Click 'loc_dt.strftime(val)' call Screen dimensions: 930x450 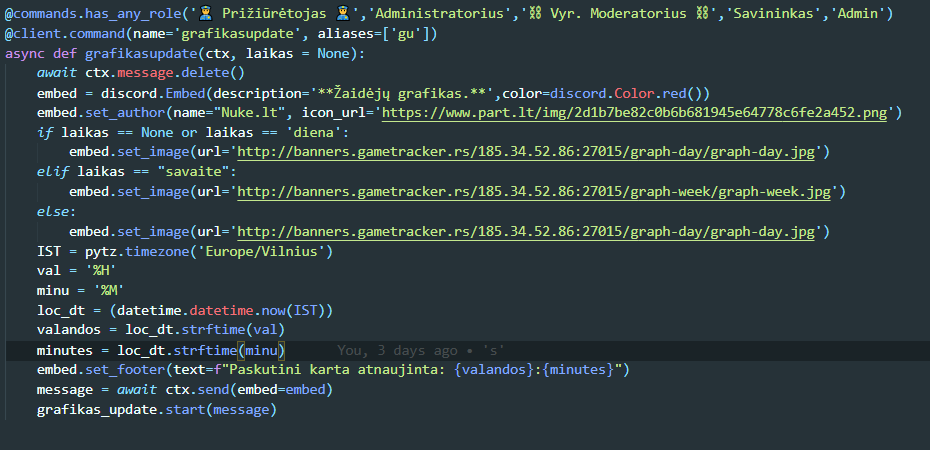coord(205,330)
